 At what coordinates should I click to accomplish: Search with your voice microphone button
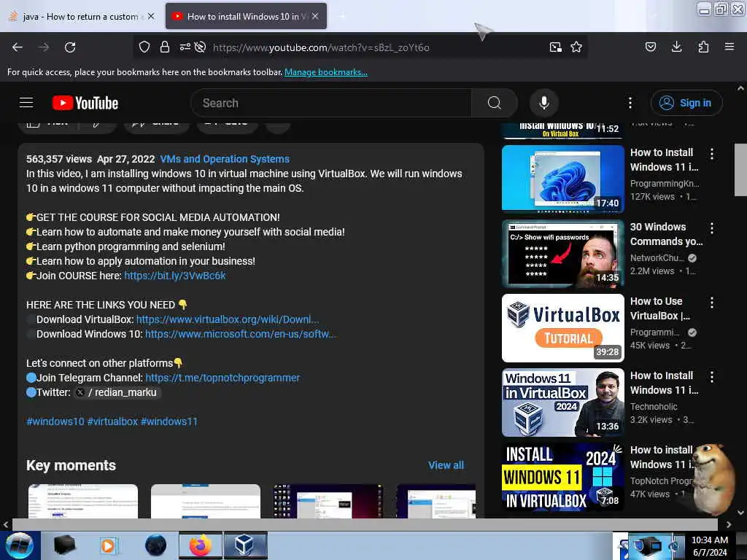[x=544, y=103]
